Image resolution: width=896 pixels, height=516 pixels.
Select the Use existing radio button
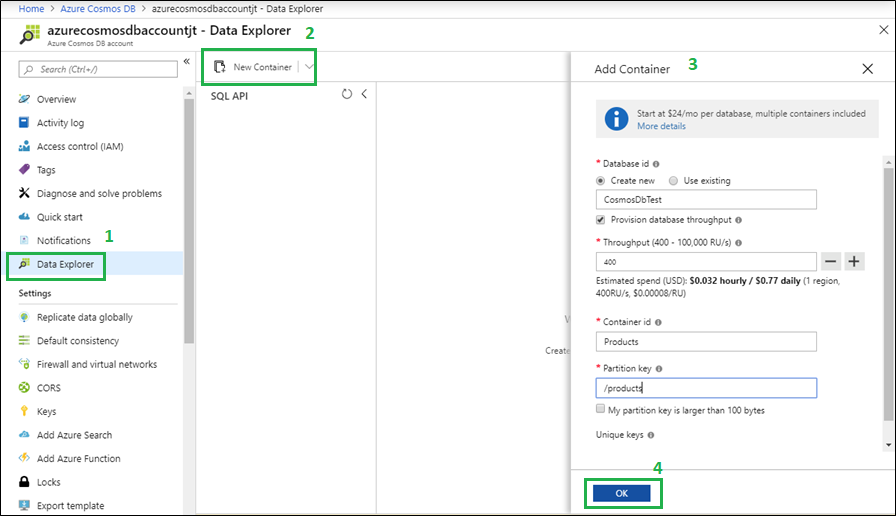click(674, 181)
